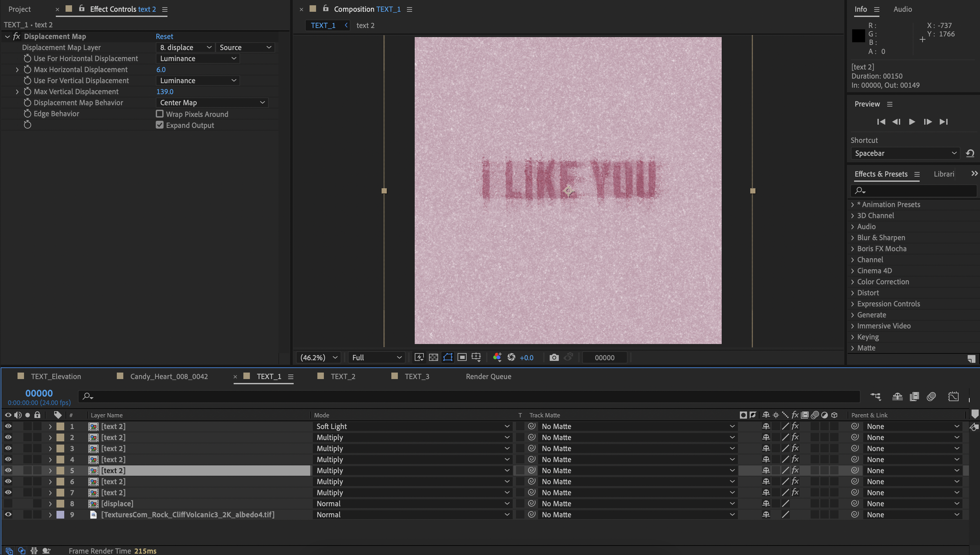Click the reset exposure icon

[x=511, y=357]
